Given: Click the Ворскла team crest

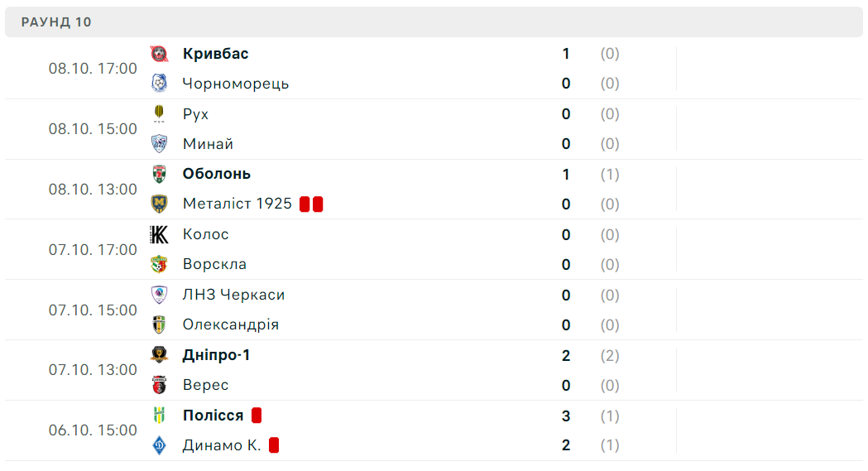Looking at the screenshot, I should [x=159, y=264].
